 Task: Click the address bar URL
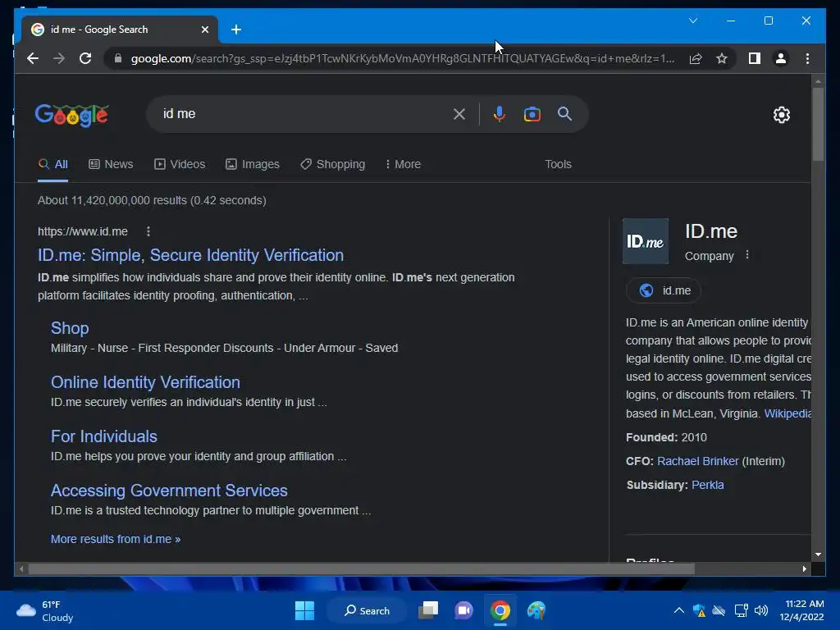click(x=402, y=58)
